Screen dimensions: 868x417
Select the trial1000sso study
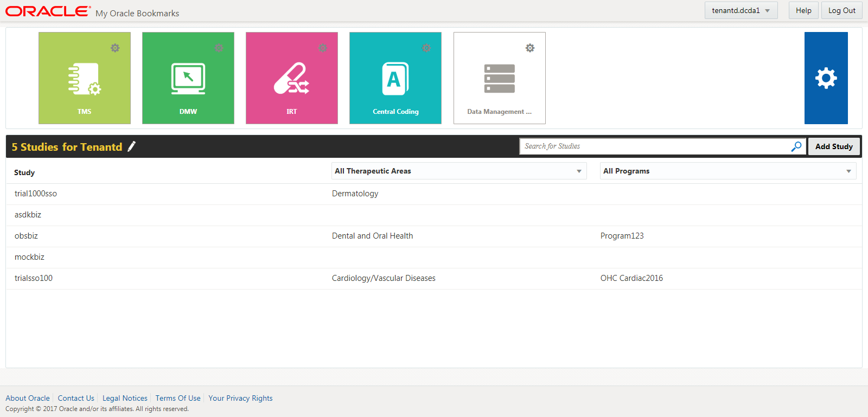(x=36, y=194)
